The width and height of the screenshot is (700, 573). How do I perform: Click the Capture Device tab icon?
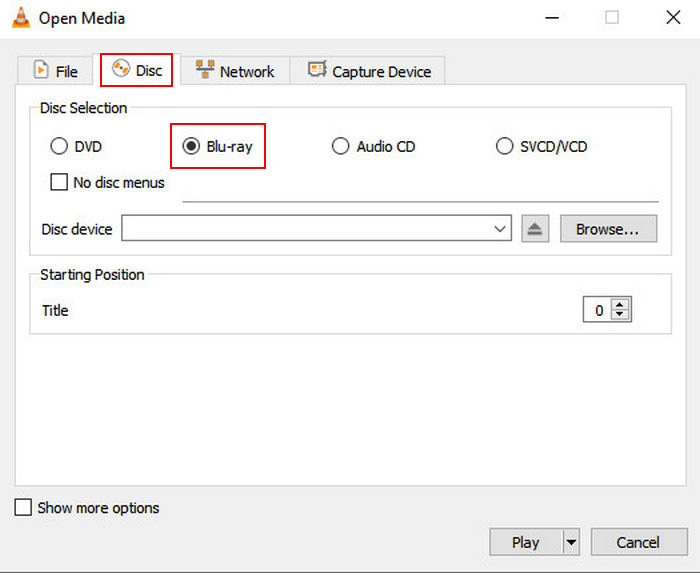click(317, 71)
